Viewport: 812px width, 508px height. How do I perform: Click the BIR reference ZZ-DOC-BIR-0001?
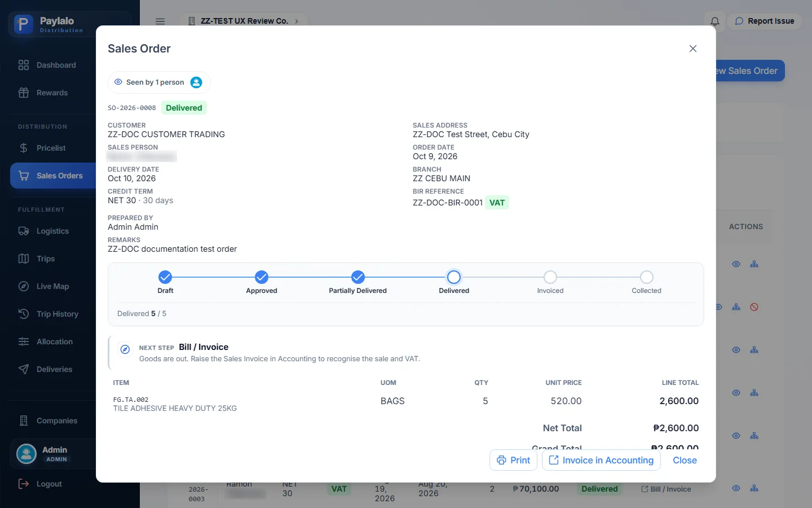click(448, 203)
